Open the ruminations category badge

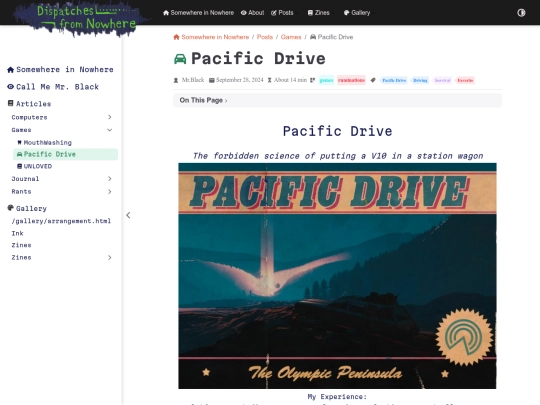pos(351,80)
